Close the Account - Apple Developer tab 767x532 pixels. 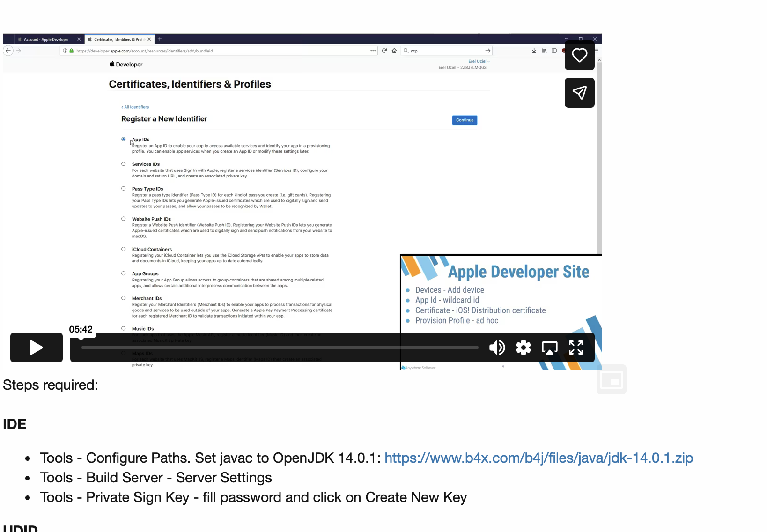(79, 39)
